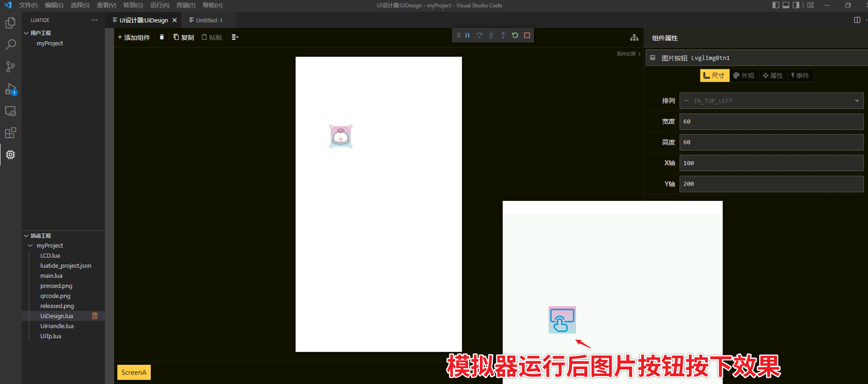This screenshot has width=868, height=384.
Task: Open released.png file
Action: click(x=57, y=306)
